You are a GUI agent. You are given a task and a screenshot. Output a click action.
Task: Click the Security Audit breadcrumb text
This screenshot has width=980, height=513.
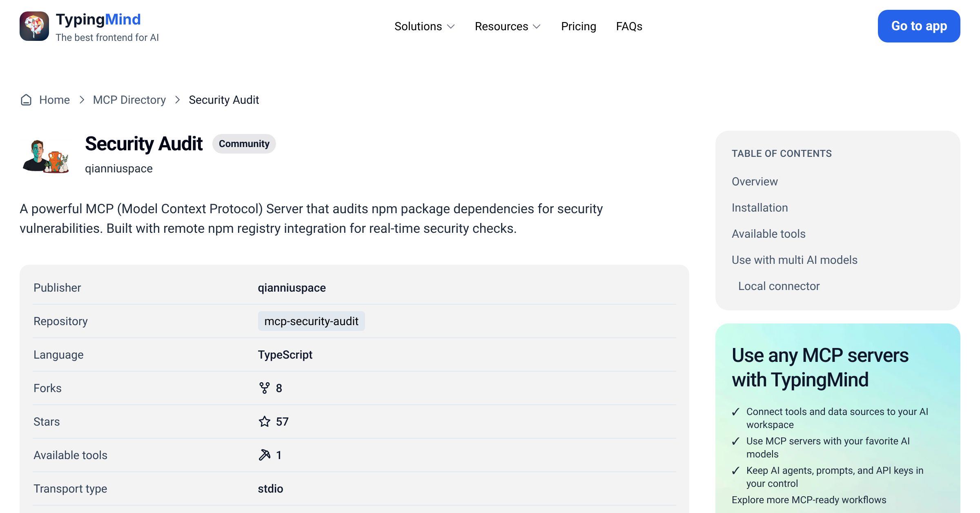(x=224, y=100)
